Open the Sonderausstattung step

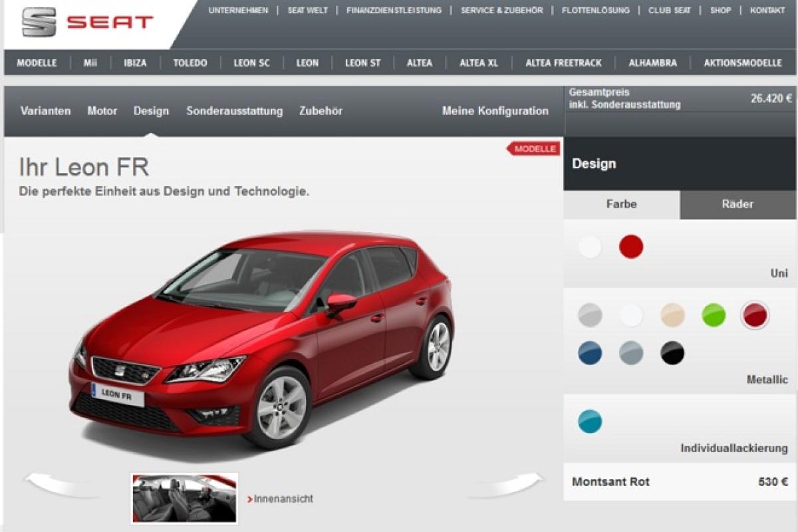click(235, 111)
